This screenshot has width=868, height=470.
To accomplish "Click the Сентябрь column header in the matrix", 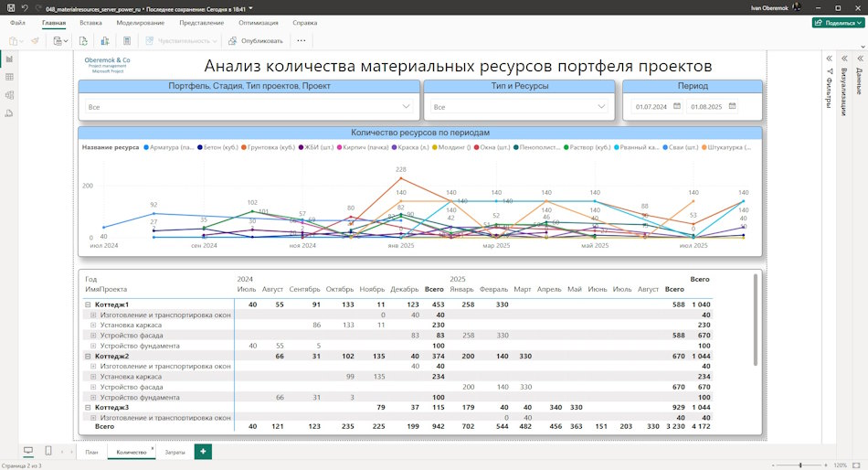I will point(304,289).
